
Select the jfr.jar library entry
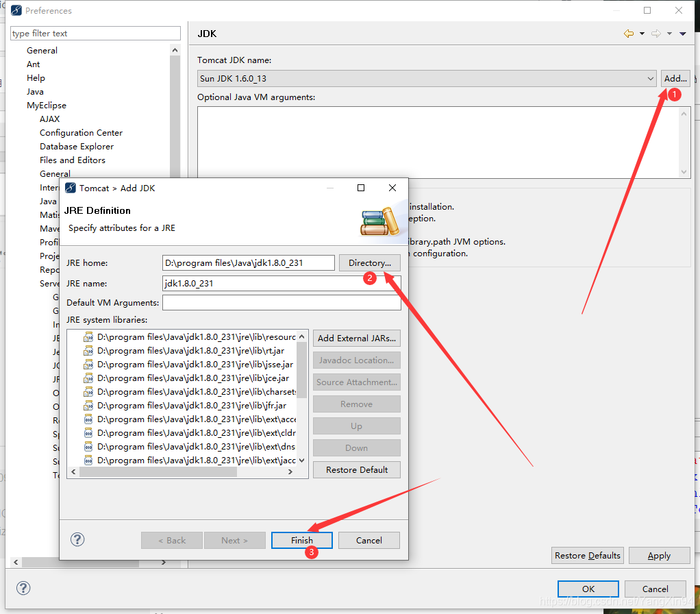point(192,406)
